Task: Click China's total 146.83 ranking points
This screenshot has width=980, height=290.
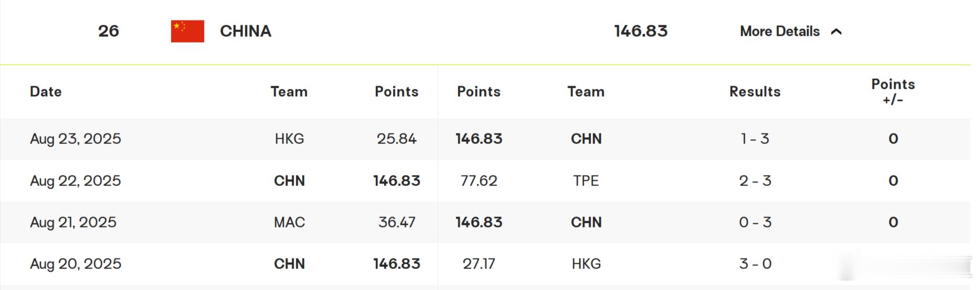Action: click(x=641, y=31)
